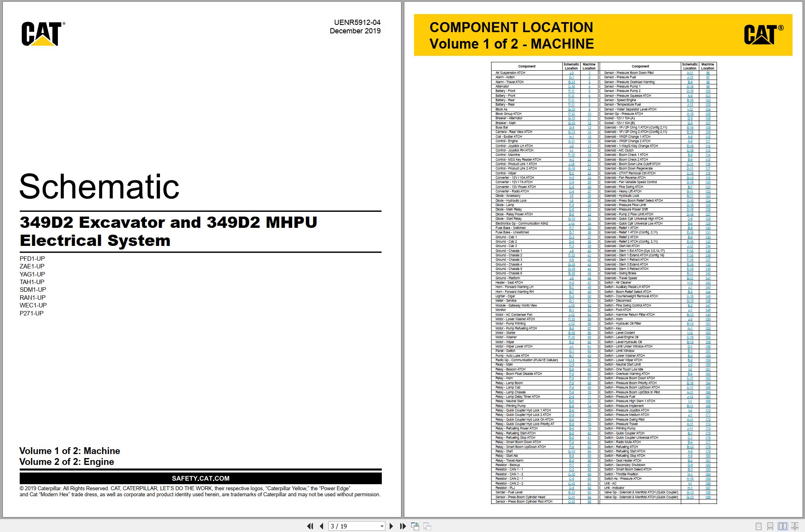The width and height of the screenshot is (805, 532).
Task: Click the serial prefix PFD1-UP
Action: click(32, 259)
